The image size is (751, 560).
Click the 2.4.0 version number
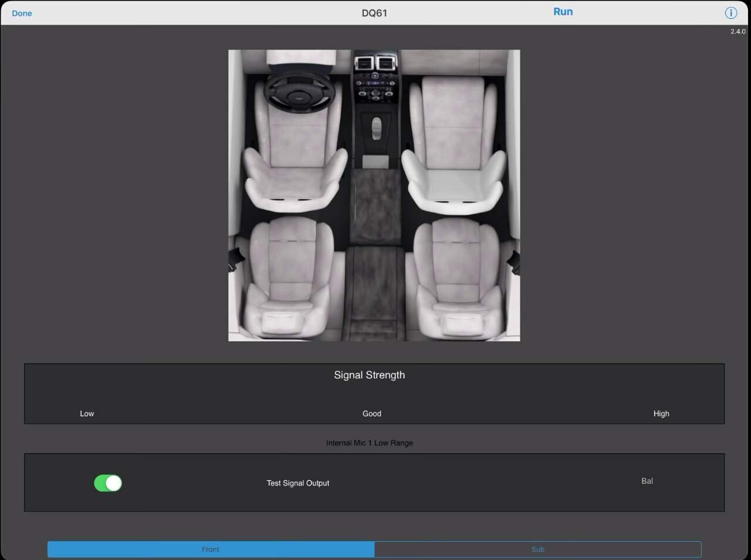point(738,32)
